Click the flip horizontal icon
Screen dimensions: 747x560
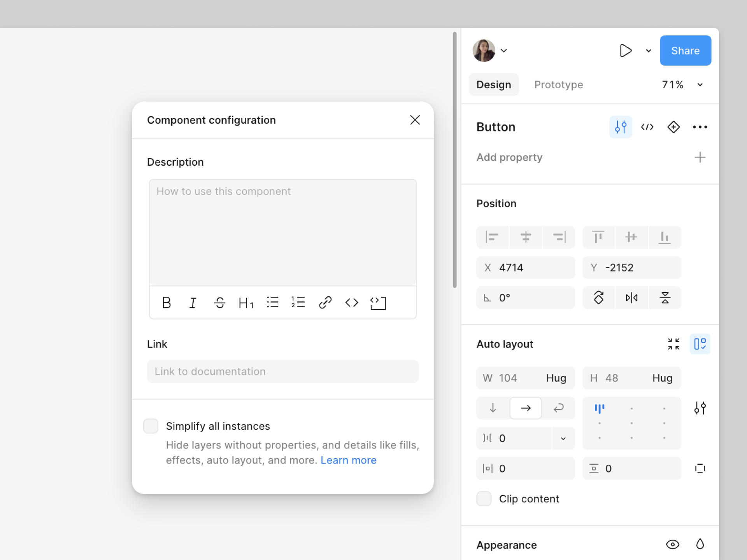(631, 298)
